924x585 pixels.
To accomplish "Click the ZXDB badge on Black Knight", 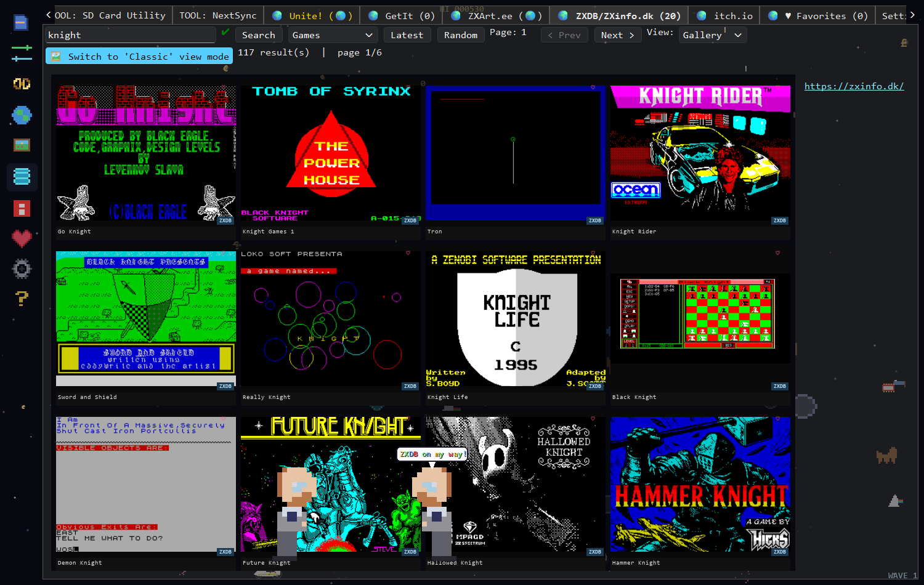I will pos(780,386).
